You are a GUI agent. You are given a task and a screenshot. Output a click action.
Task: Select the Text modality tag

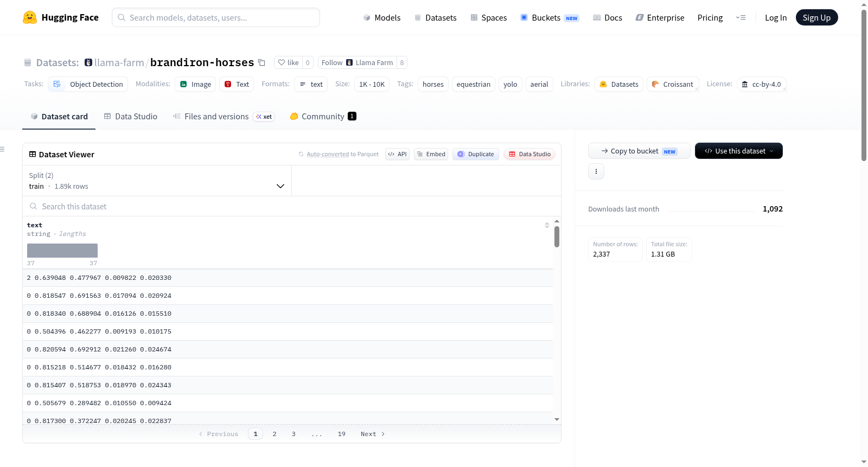[x=237, y=84]
